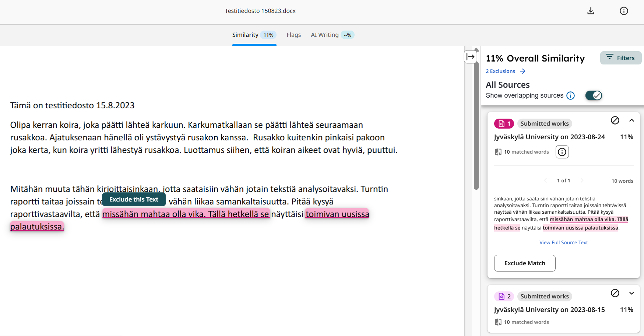Viewport: 644px width, 336px height.
Task: Collapse source 1 card with chevron
Action: (x=631, y=120)
